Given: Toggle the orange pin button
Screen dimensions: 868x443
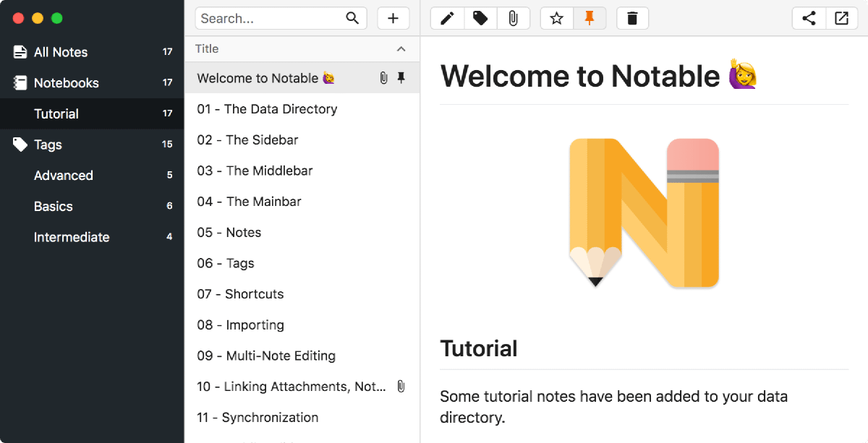Looking at the screenshot, I should pos(590,19).
